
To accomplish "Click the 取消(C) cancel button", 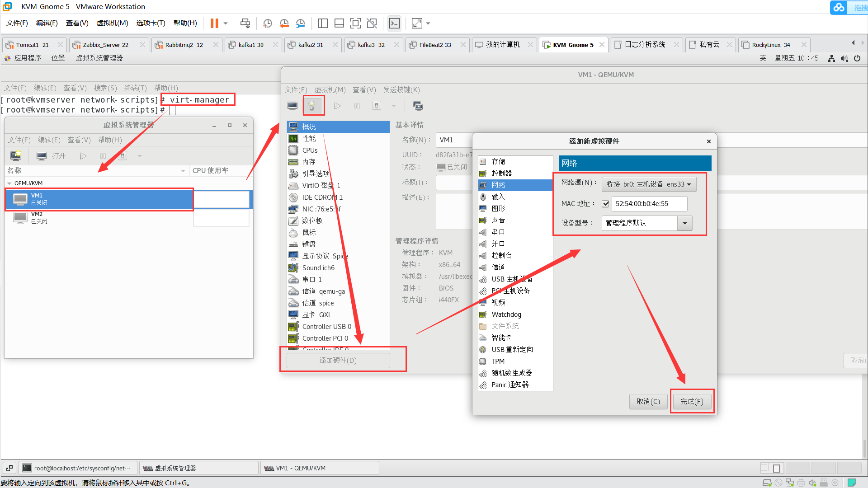I will pos(648,401).
